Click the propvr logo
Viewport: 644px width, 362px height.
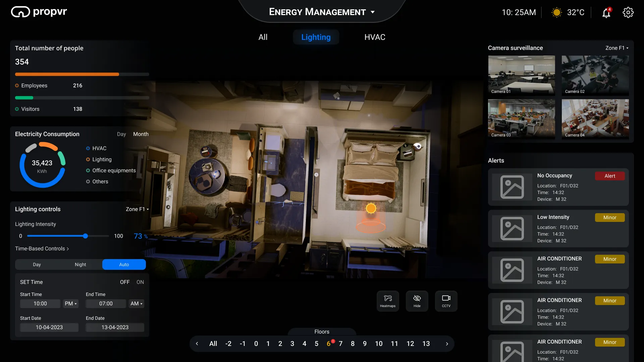point(39,11)
